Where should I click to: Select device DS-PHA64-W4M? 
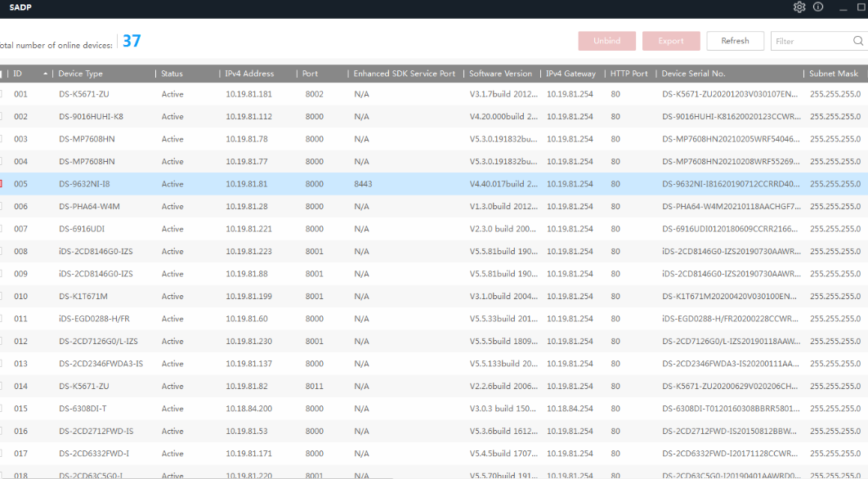pyautogui.click(x=89, y=207)
